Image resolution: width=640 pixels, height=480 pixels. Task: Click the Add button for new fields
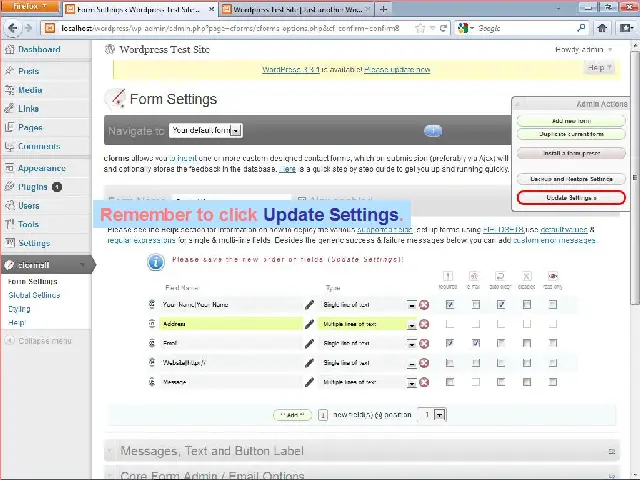292,415
